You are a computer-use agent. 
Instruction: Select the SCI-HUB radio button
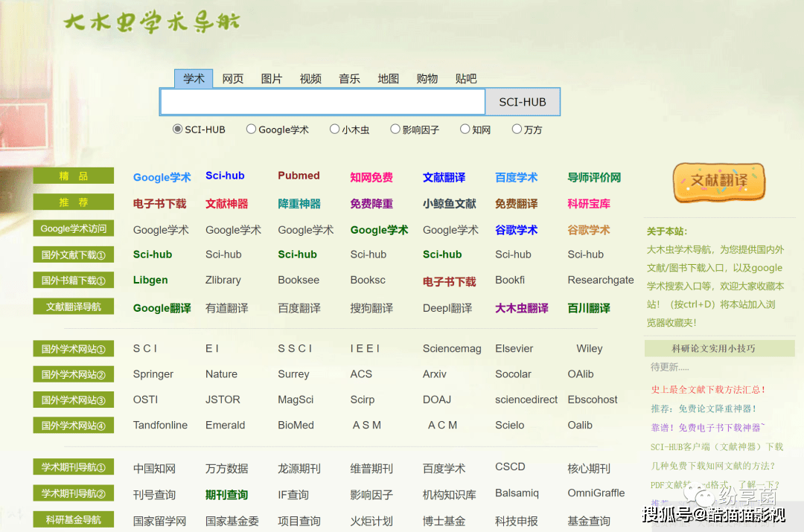(177, 129)
